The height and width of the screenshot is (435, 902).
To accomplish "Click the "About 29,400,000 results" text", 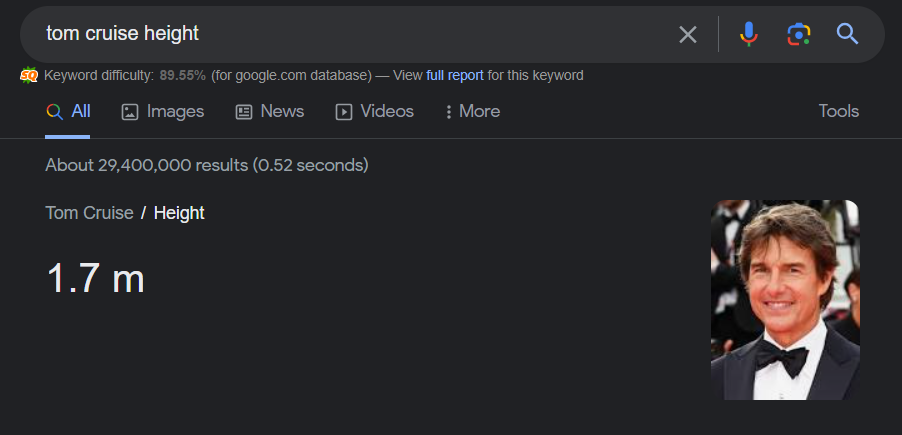I will pos(207,165).
